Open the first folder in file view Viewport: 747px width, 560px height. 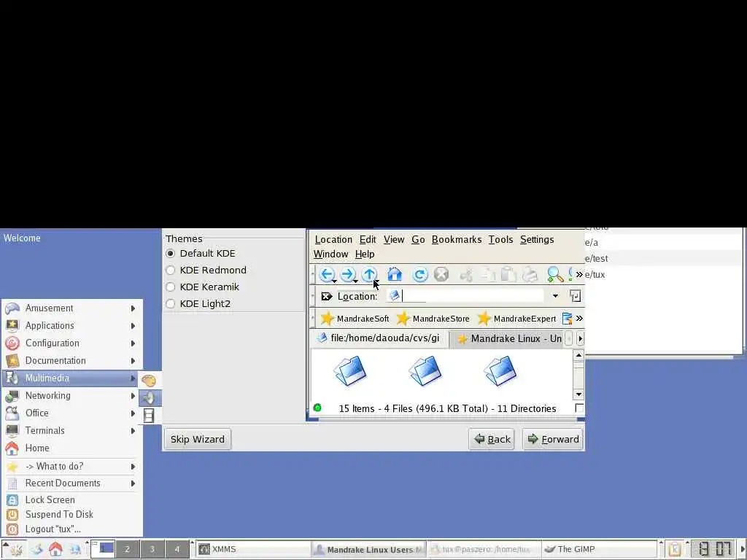point(350,370)
